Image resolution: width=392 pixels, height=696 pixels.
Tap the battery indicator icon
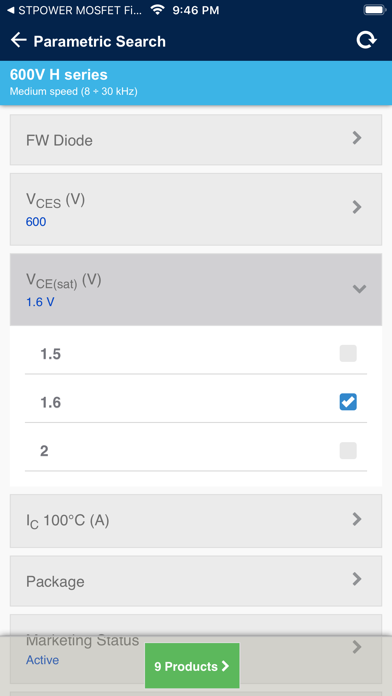[372, 10]
